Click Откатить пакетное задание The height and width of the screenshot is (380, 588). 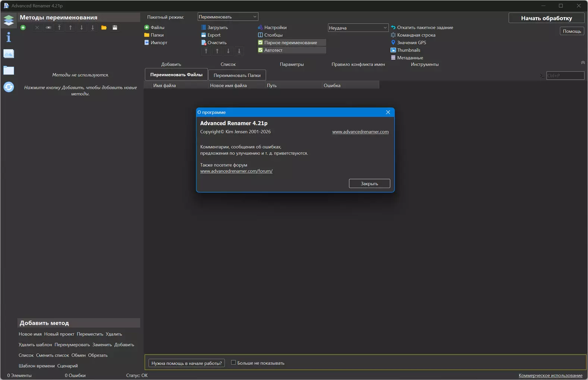(422, 28)
